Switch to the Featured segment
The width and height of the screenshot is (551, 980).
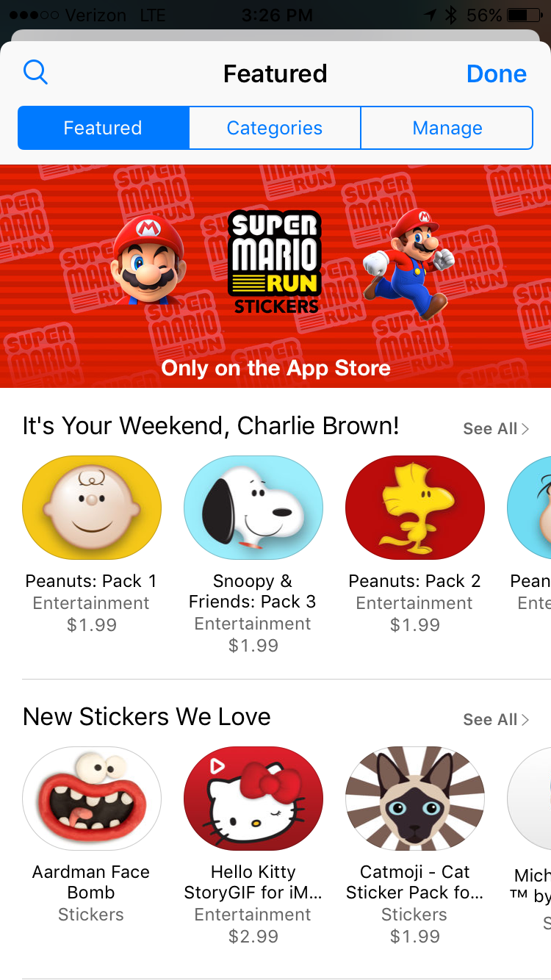point(103,128)
